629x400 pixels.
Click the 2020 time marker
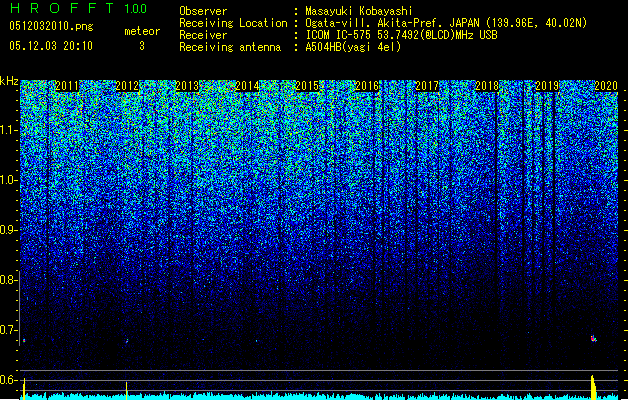click(x=606, y=86)
